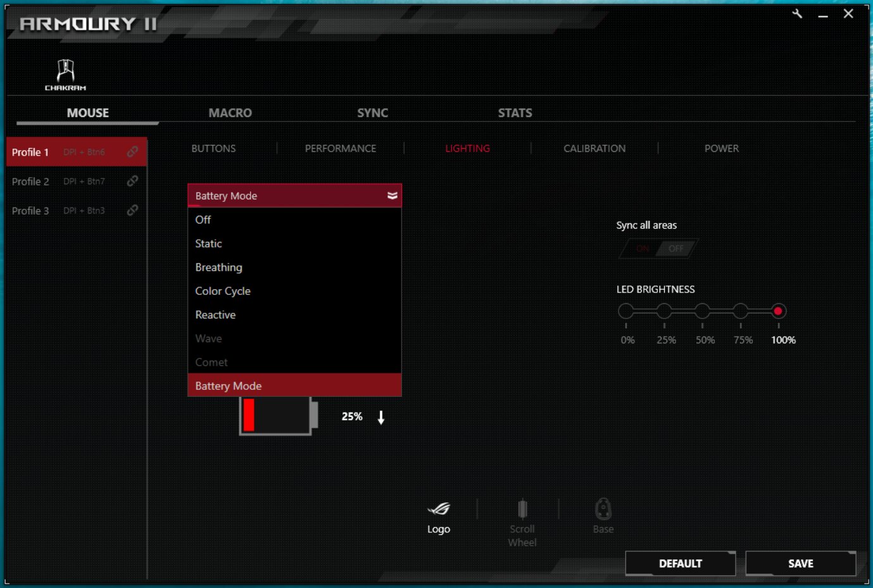
Task: Set LED brightness to 75%
Action: click(740, 311)
